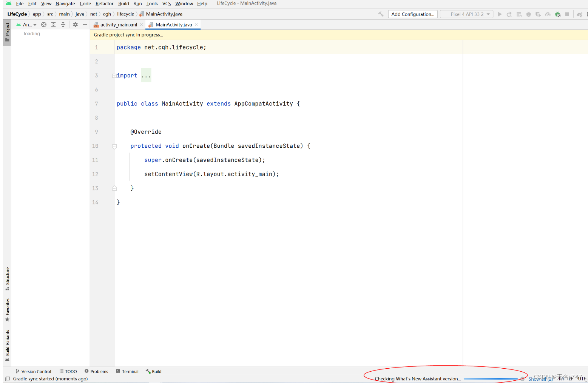Open the Refactor menu

[104, 4]
